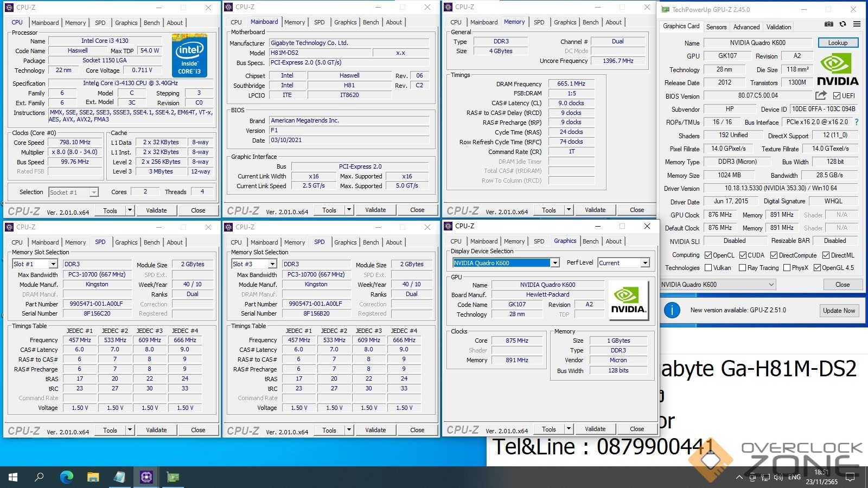This screenshot has height=488, width=868.
Task: Enable the Vulkan checkbox
Action: click(708, 268)
